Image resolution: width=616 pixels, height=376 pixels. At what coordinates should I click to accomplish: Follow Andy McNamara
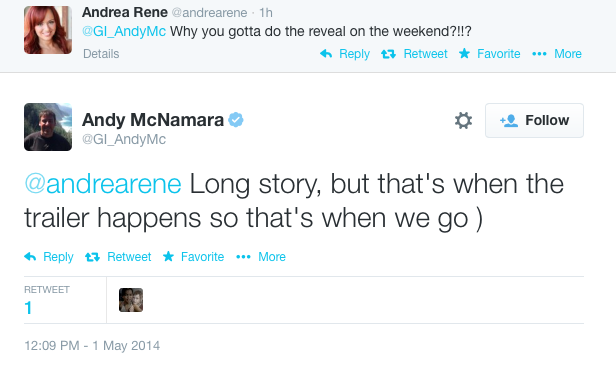point(534,120)
